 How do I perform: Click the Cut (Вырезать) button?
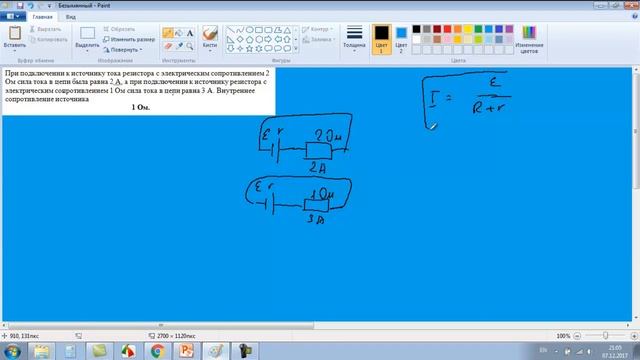[46, 29]
